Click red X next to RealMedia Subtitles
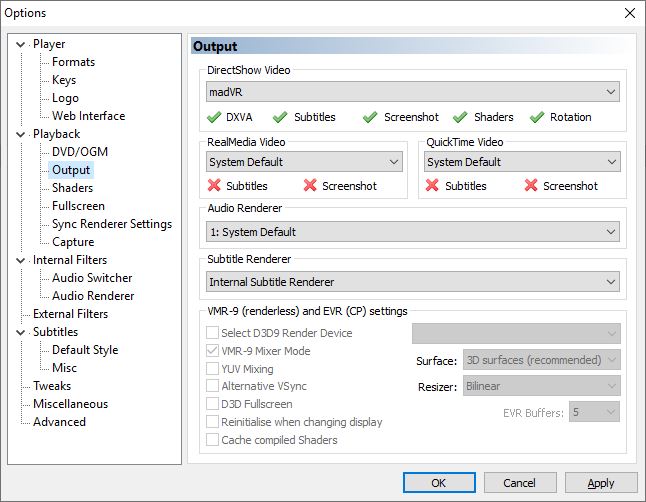Screen dimensions: 646x502 [214, 185]
